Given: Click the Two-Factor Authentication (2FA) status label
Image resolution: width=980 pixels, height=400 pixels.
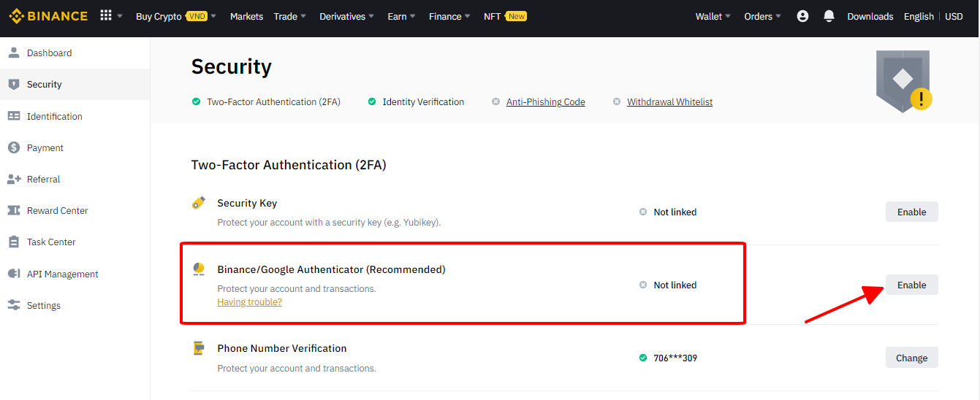Looking at the screenshot, I should click(x=273, y=101).
